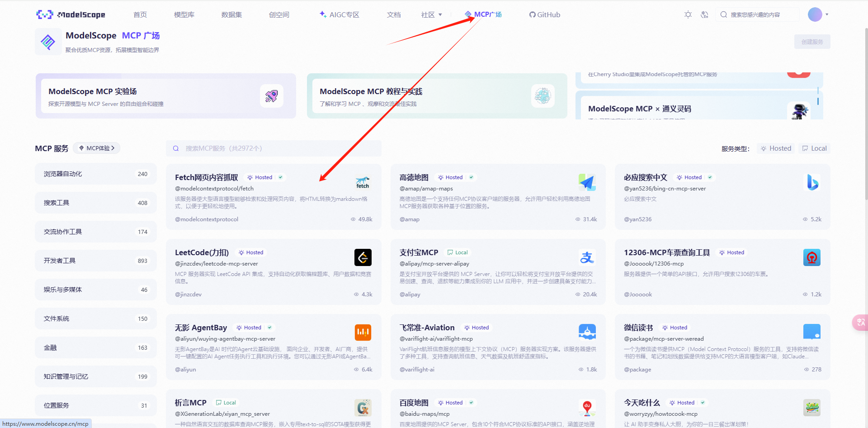This screenshot has height=428, width=868.
Task: Click the page vertical scrollbar
Action: 866,113
